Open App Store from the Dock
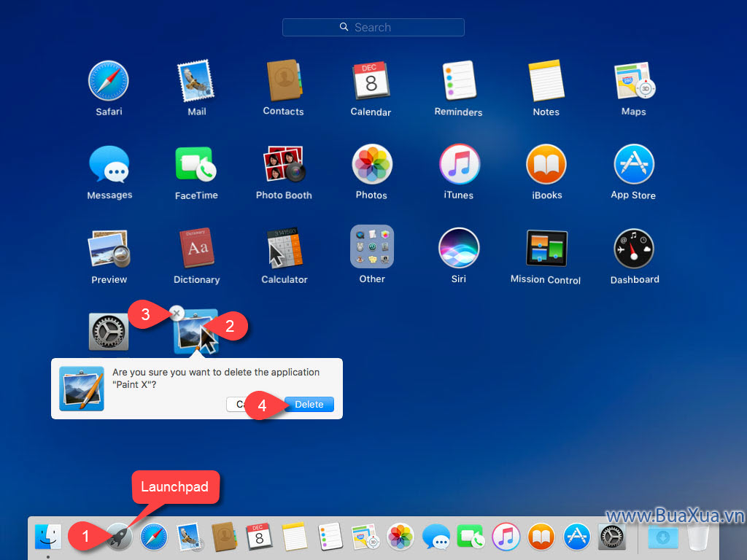Screen dimensions: 747x560 576,537
